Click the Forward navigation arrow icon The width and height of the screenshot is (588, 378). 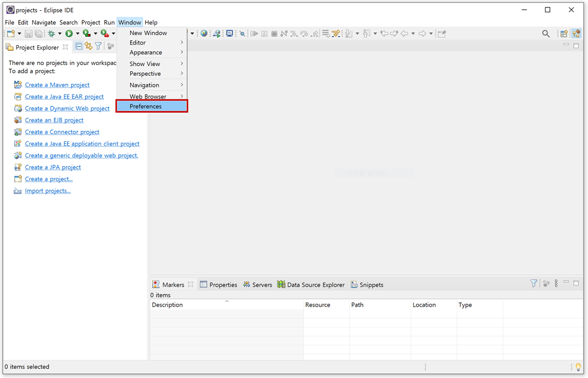tap(422, 34)
